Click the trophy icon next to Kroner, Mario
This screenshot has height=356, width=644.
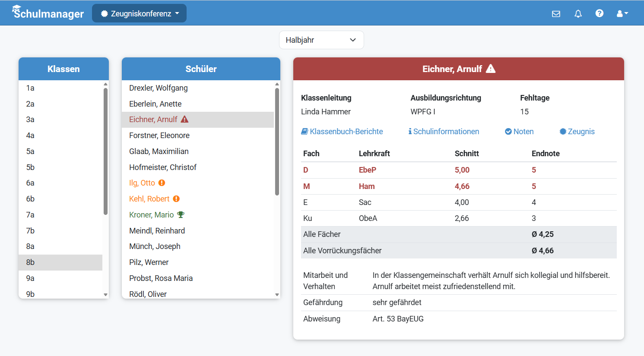point(181,215)
